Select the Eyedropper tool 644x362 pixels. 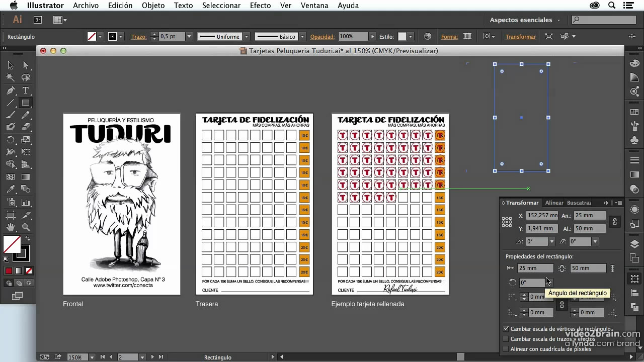[11, 190]
